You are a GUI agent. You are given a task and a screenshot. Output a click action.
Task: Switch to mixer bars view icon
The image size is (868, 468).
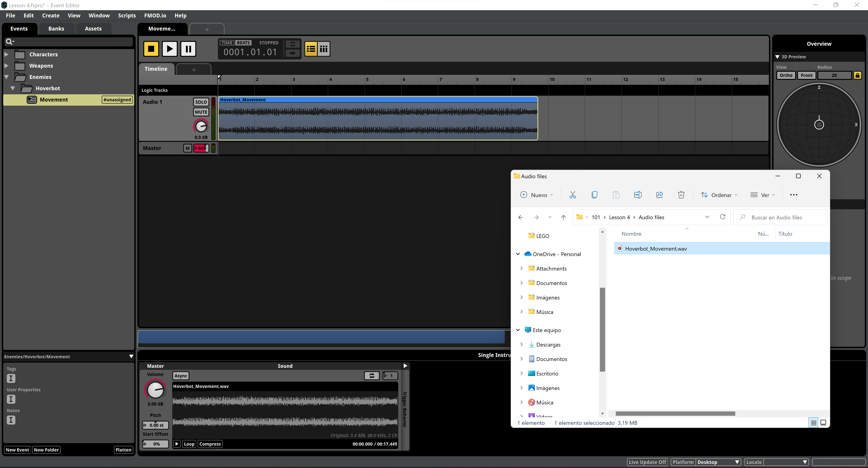323,49
